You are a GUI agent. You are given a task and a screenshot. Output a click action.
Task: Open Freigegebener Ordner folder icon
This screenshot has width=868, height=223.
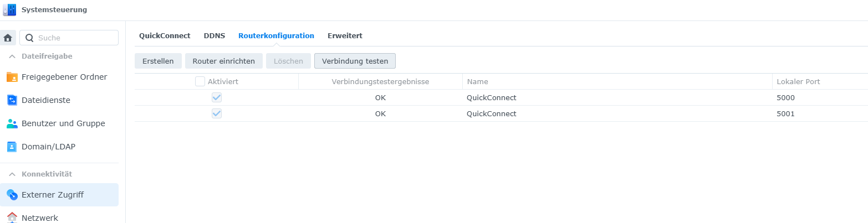pos(12,77)
